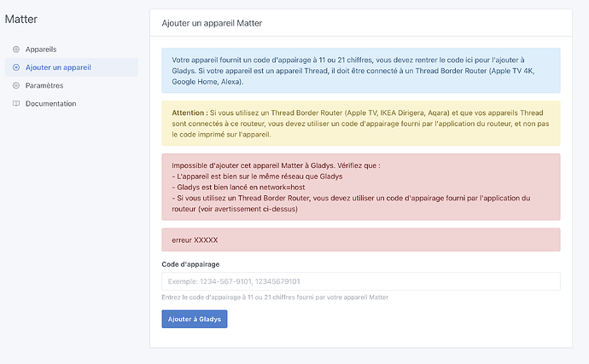Go to the Paramètres page
Image resolution: width=589 pixels, height=364 pixels.
[44, 85]
